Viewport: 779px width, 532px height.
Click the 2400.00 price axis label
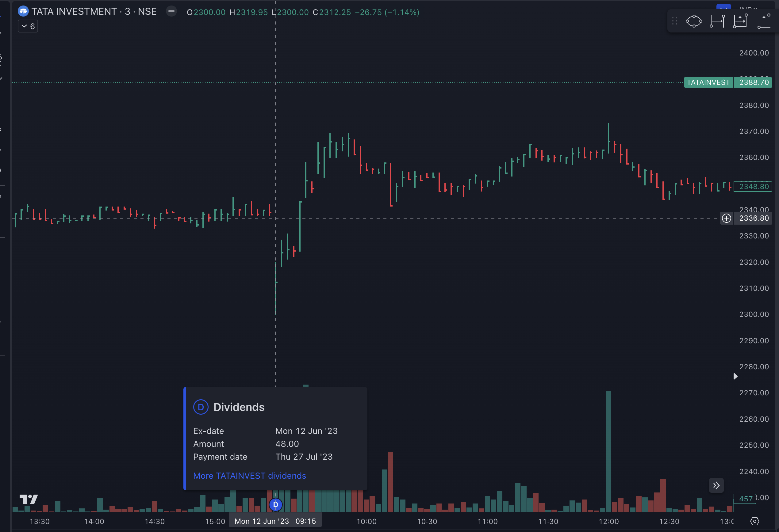(754, 53)
